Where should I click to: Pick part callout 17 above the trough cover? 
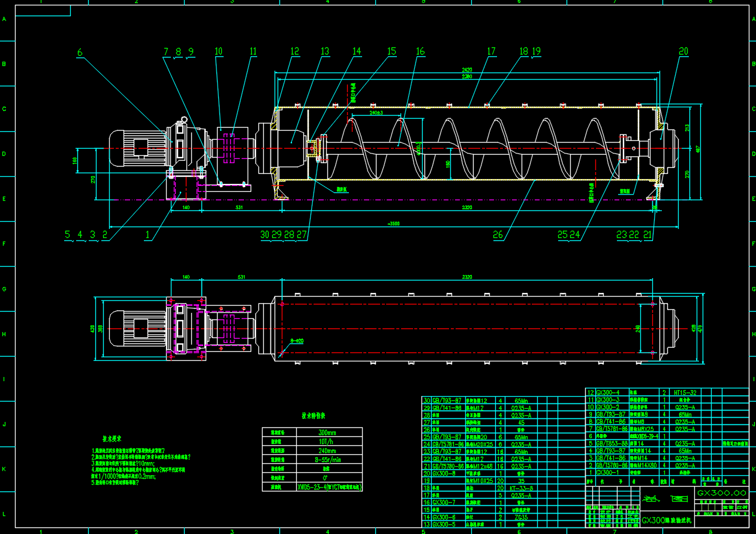tap(491, 52)
